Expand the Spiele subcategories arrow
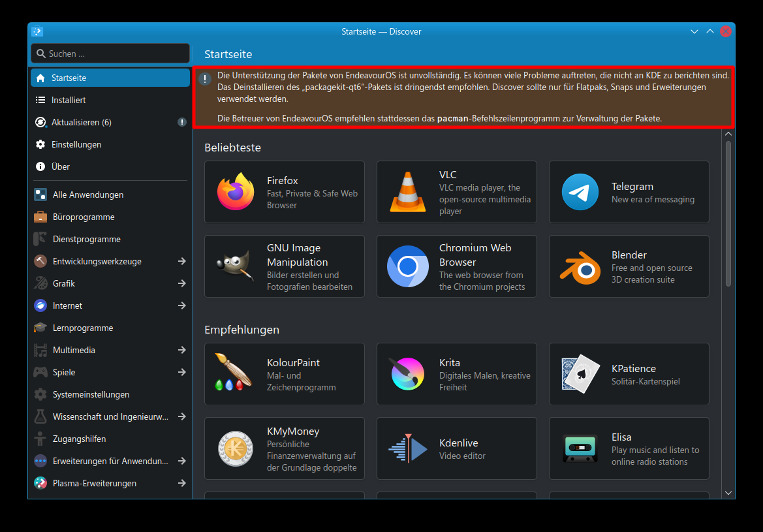763x532 pixels. coord(182,372)
